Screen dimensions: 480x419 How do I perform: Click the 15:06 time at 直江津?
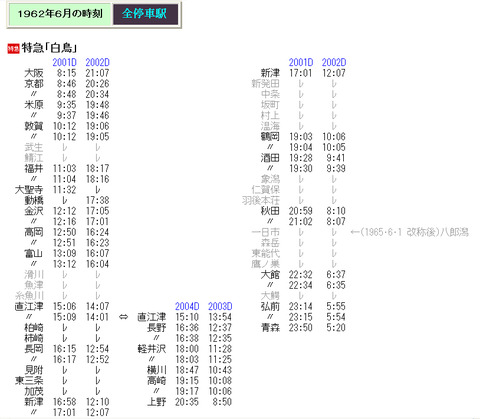click(x=65, y=306)
